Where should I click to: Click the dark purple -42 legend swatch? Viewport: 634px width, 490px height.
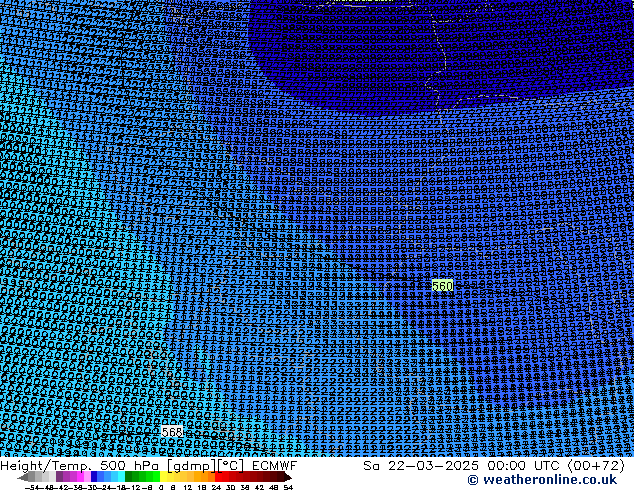pos(59,477)
